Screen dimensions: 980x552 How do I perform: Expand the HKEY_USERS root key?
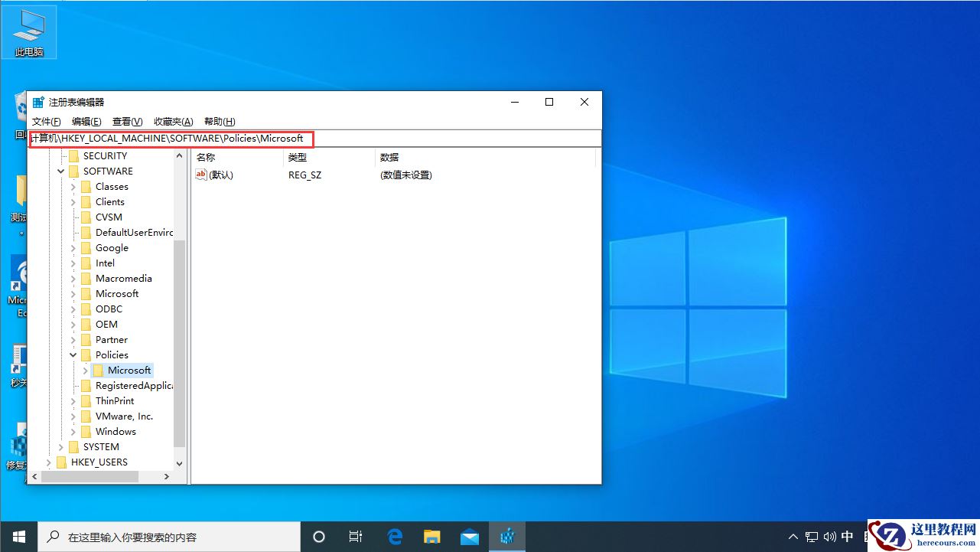tap(48, 462)
